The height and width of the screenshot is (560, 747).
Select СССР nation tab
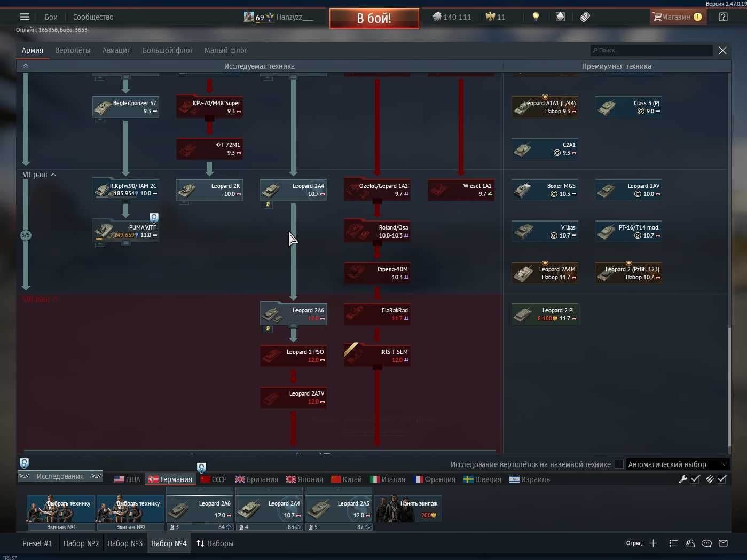pyautogui.click(x=214, y=479)
